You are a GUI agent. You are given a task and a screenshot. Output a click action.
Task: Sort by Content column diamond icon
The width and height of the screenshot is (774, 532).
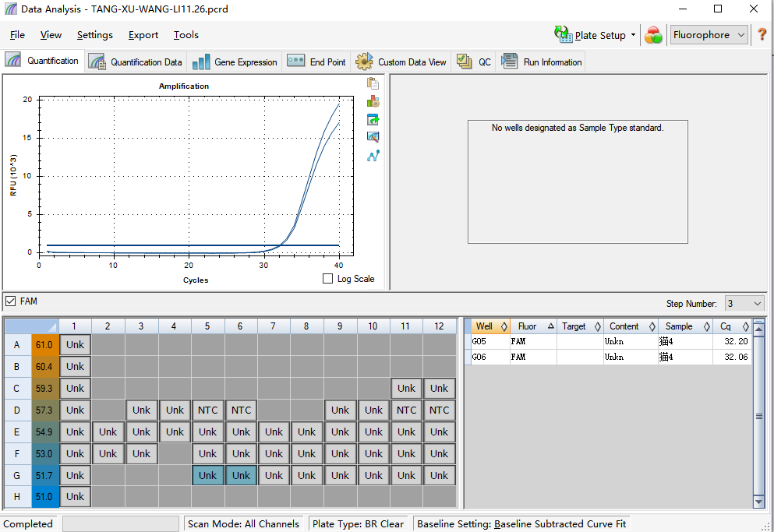click(x=652, y=326)
